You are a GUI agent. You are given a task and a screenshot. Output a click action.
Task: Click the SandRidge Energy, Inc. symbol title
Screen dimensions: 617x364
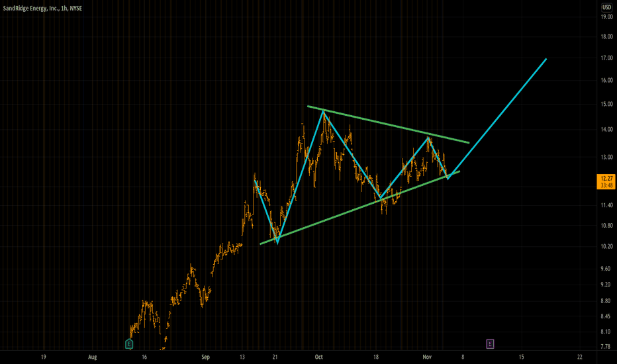tap(42, 8)
